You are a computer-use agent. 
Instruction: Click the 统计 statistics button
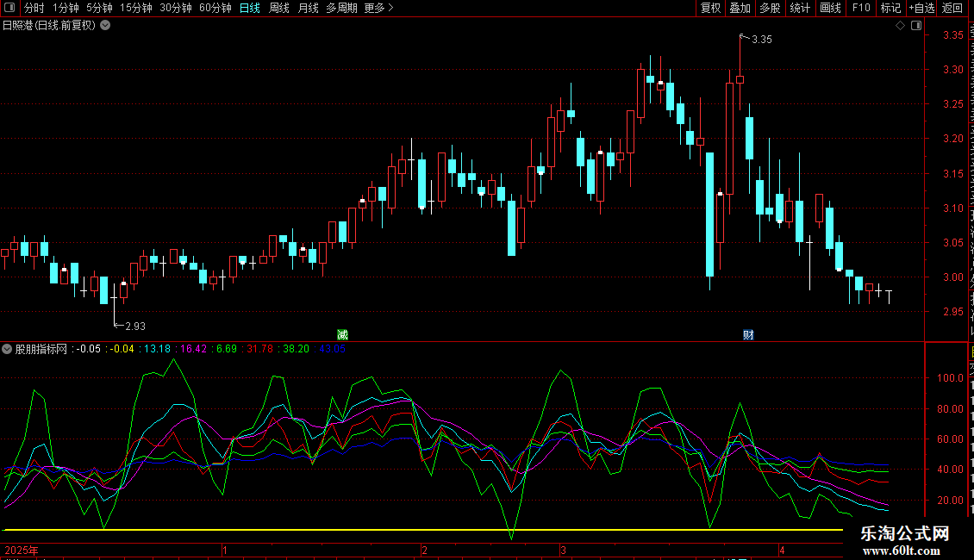coord(800,8)
